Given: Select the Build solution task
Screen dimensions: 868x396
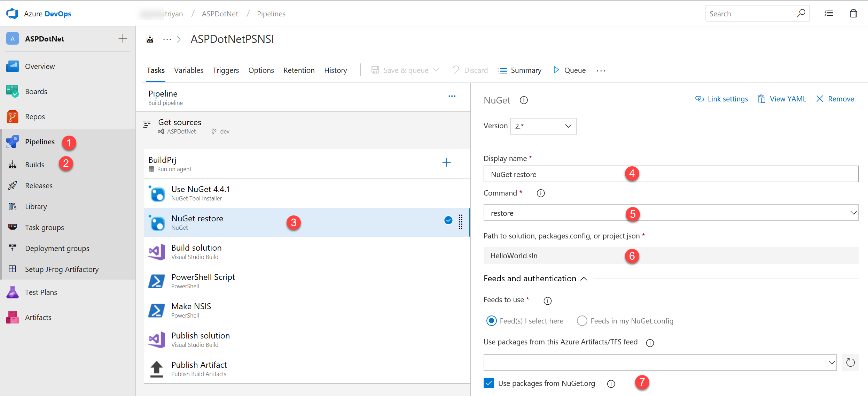Looking at the screenshot, I should pos(307,252).
